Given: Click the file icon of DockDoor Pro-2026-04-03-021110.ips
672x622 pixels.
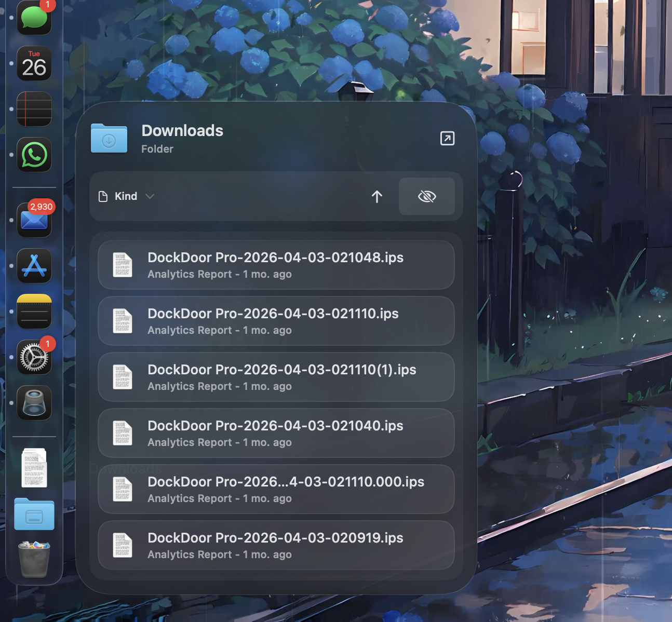Looking at the screenshot, I should [123, 321].
